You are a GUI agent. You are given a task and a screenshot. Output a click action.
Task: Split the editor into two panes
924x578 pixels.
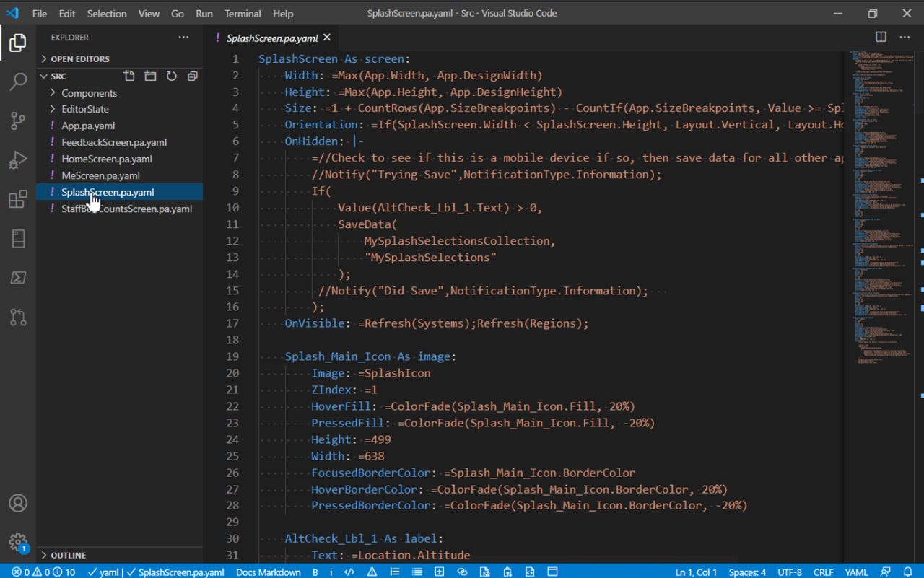coord(879,37)
